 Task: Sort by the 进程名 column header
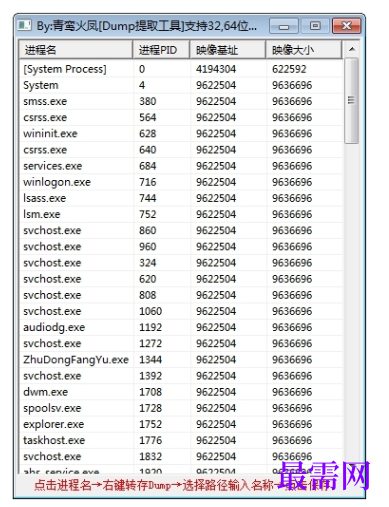[76, 50]
